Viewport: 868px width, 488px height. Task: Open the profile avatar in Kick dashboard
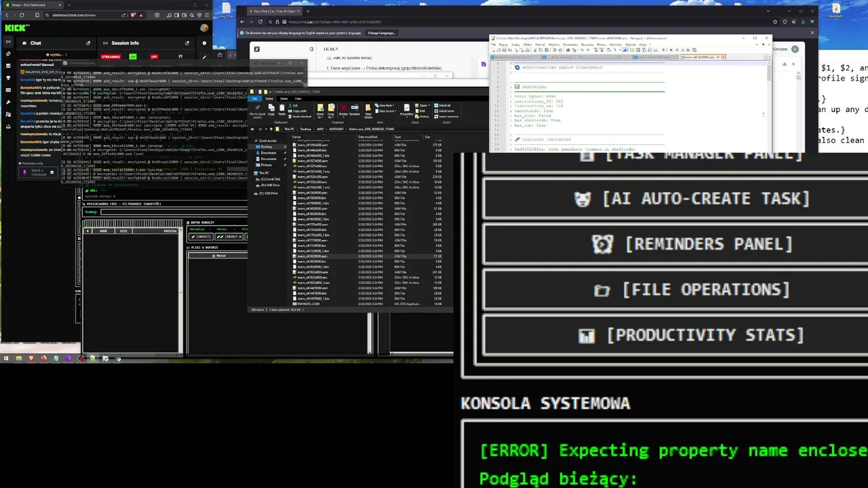coord(204,28)
